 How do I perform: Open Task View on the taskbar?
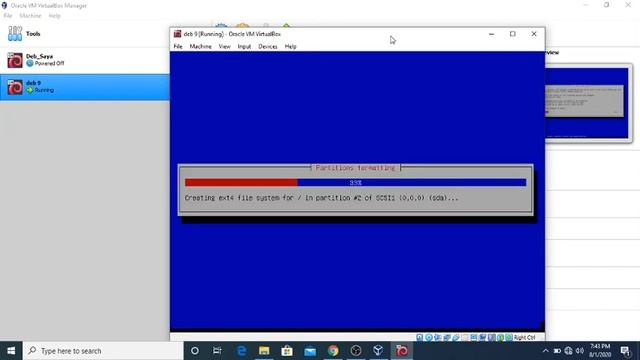tap(217, 351)
